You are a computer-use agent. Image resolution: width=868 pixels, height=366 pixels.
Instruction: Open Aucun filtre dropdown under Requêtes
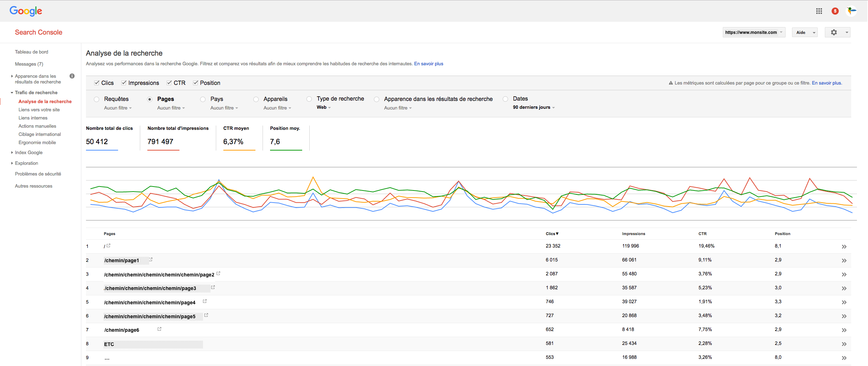pos(118,108)
